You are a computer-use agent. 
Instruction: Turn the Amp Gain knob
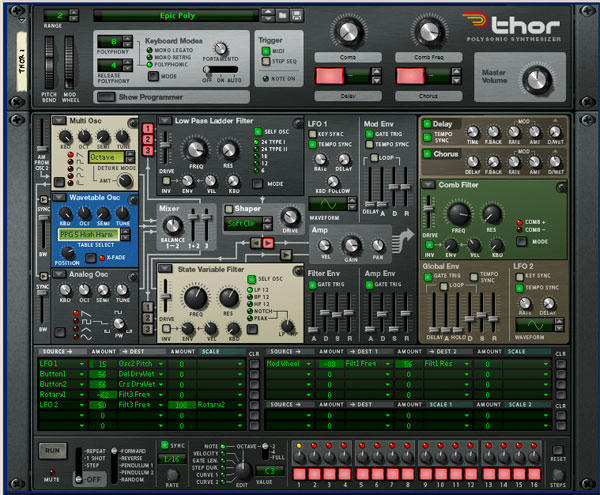[x=351, y=245]
